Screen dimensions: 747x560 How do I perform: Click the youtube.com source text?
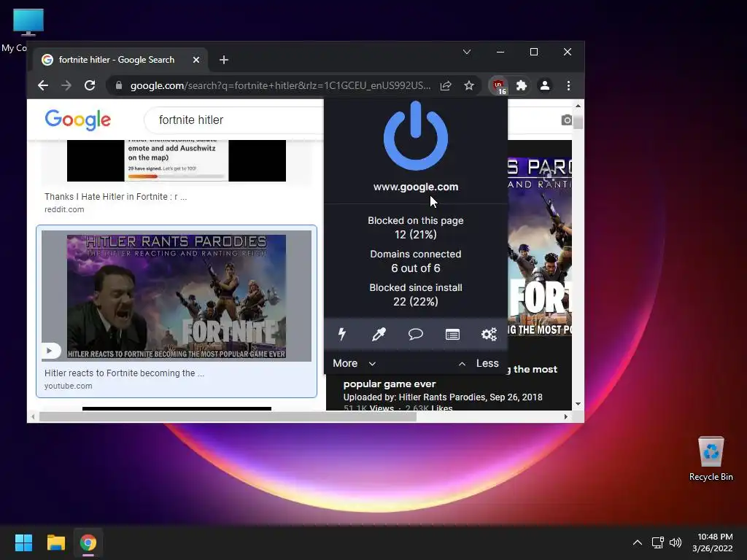click(68, 386)
